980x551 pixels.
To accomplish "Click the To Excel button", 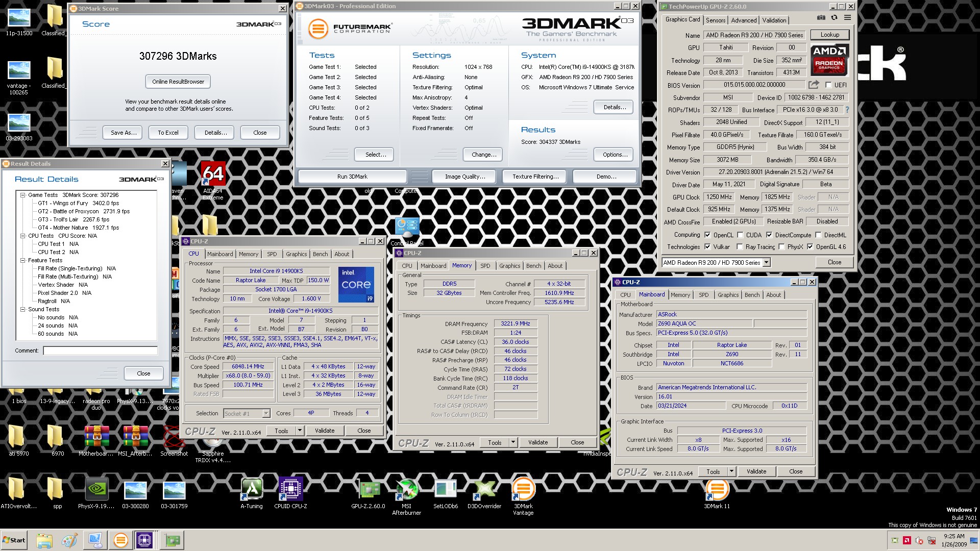I will coord(168,133).
